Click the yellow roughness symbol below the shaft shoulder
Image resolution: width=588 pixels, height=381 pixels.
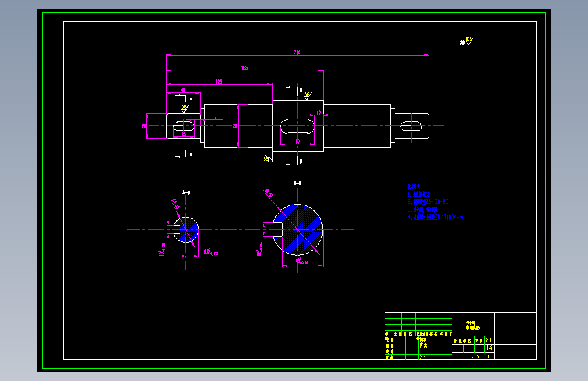(268, 159)
